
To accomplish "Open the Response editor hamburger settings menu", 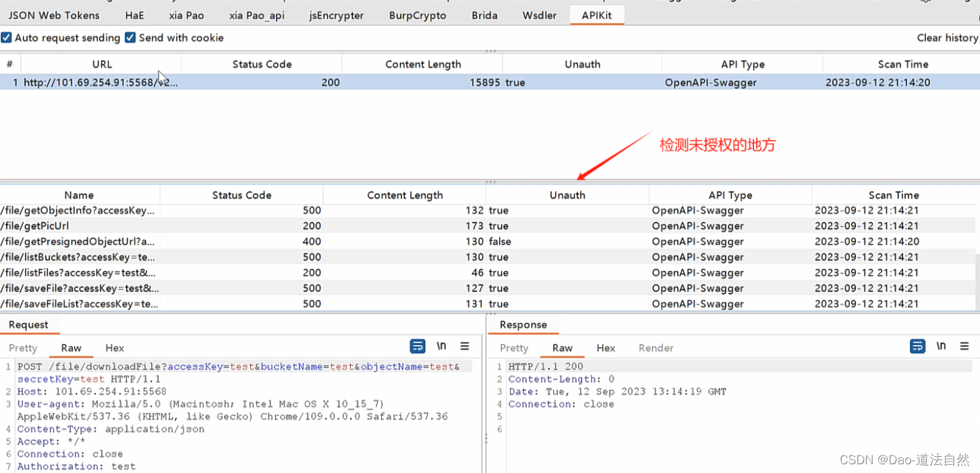I will pos(964,346).
